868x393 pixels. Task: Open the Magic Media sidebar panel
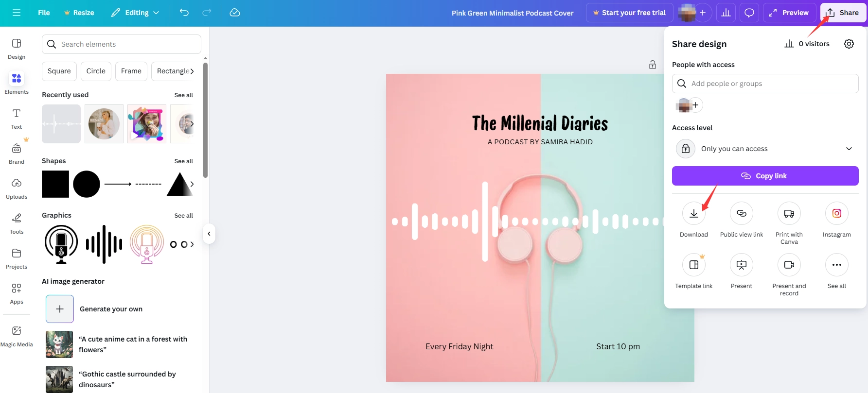point(17,336)
